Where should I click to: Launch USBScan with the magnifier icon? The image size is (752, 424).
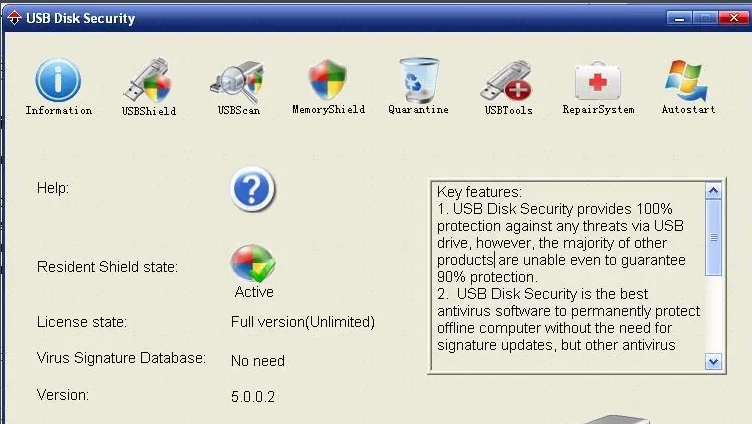(x=238, y=80)
